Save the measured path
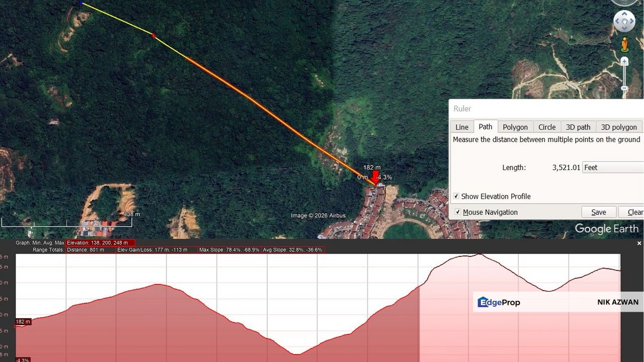Viewport: 644px width, 362px height. click(x=599, y=212)
